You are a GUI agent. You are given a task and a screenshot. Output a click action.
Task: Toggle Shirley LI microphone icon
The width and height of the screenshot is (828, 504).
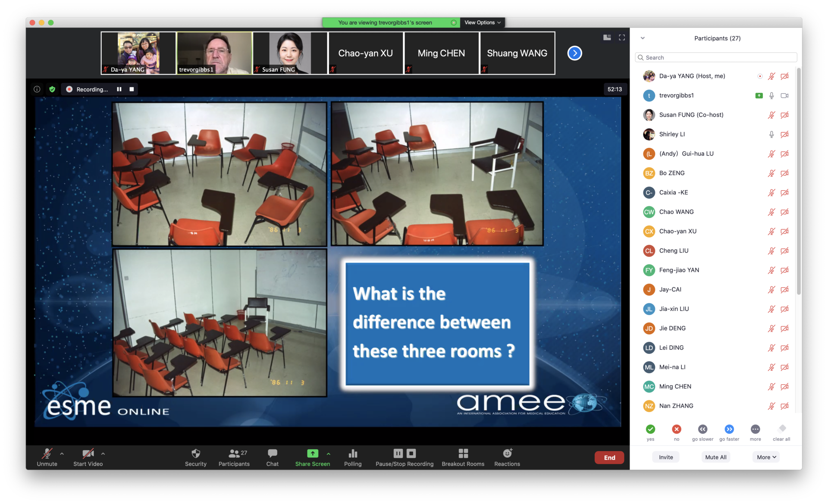tap(772, 135)
